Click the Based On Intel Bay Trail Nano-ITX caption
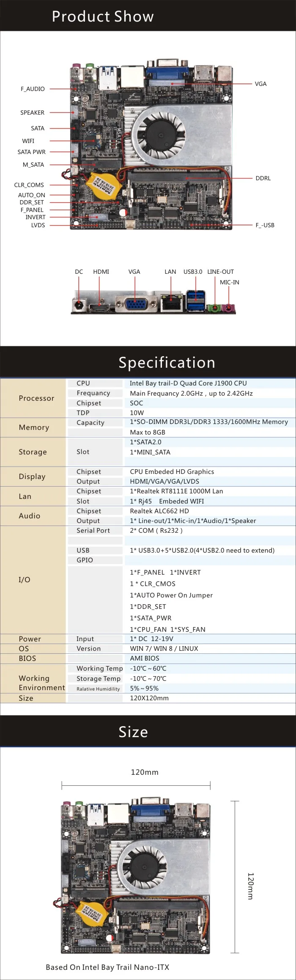 click(107, 967)
